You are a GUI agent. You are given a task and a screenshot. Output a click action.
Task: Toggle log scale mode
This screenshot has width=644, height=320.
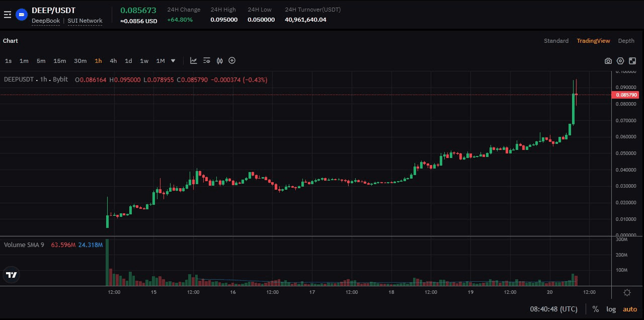611,309
